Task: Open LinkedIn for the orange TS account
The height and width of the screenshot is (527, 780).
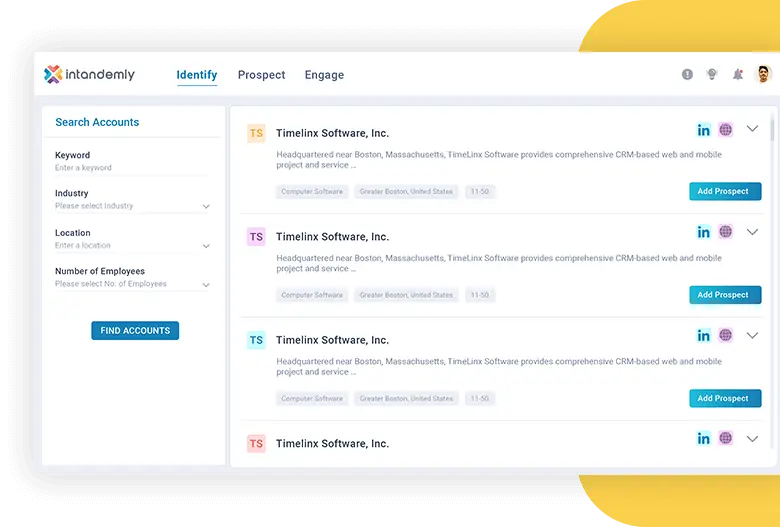Action: tap(703, 130)
